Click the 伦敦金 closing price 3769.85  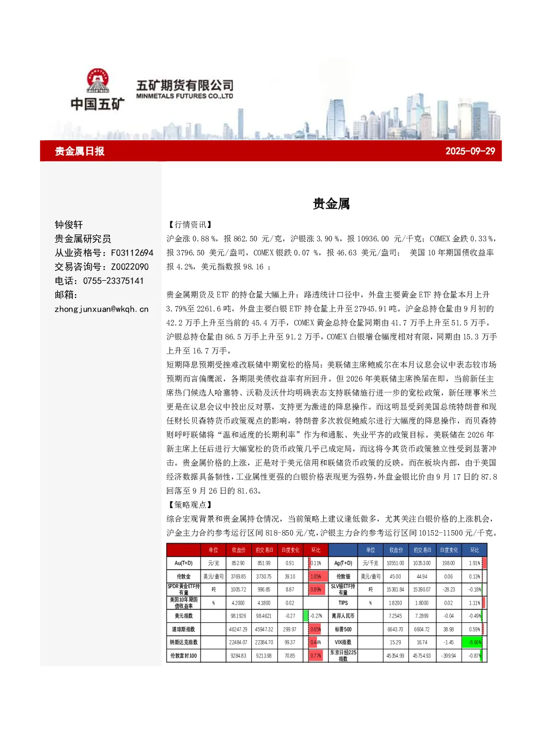tap(238, 577)
